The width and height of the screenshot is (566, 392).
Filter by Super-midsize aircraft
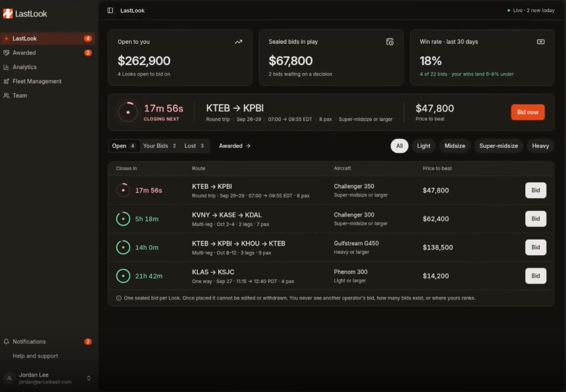(x=498, y=146)
